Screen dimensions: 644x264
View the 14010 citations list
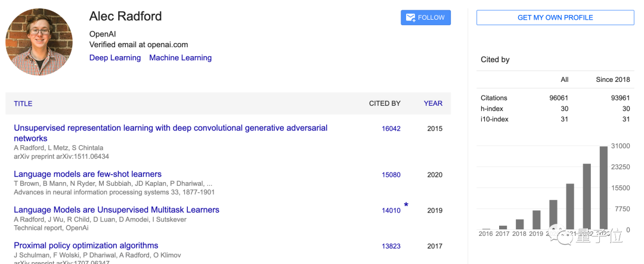[391, 211]
